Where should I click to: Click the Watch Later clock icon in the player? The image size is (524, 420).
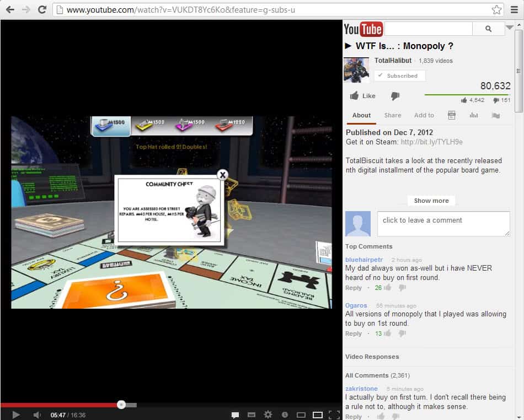coord(285,414)
